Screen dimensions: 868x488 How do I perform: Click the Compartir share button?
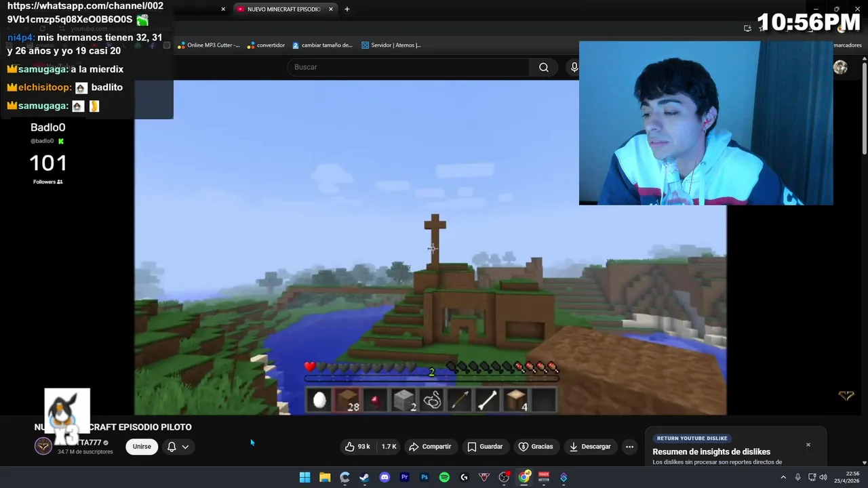[x=430, y=447]
